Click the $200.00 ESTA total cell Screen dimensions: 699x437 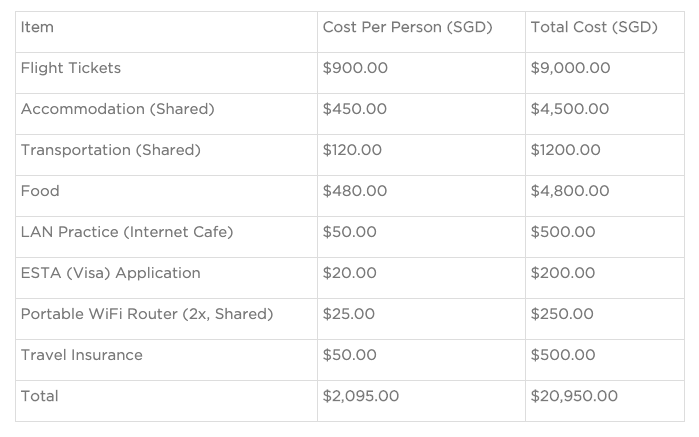click(x=563, y=273)
